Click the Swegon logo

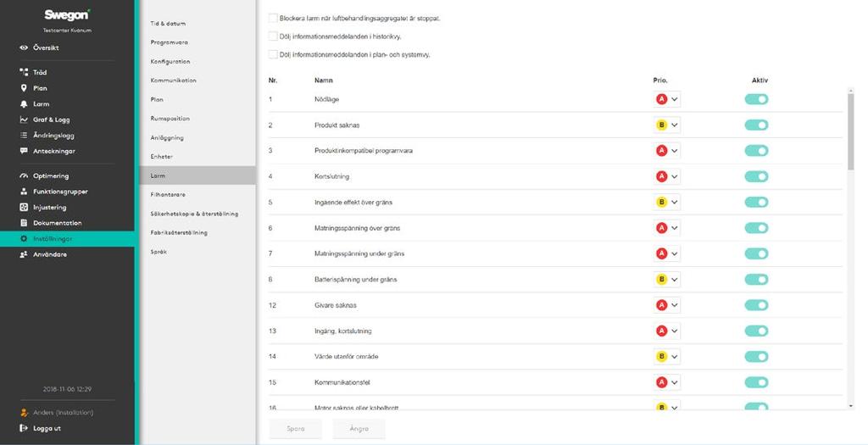coord(67,15)
